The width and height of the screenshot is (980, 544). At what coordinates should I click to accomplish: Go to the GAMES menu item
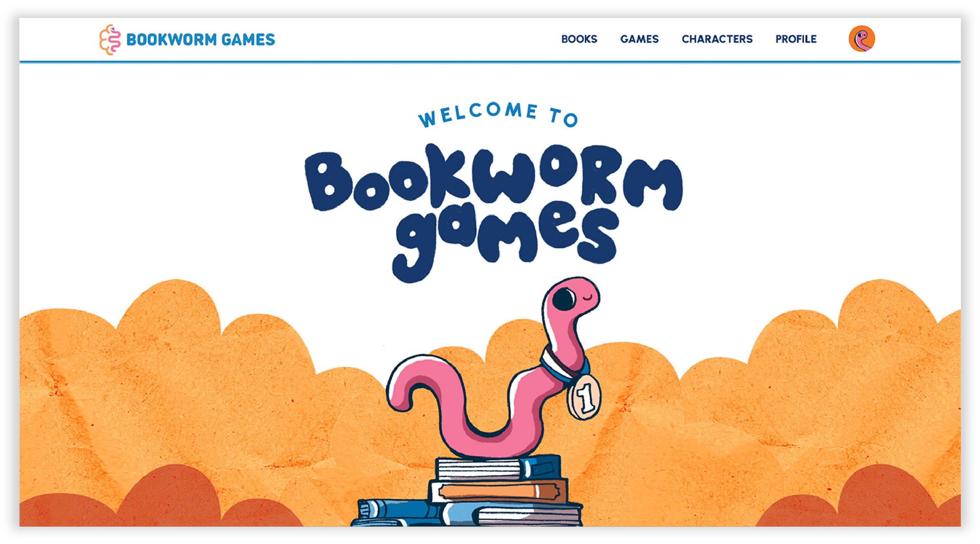(639, 39)
